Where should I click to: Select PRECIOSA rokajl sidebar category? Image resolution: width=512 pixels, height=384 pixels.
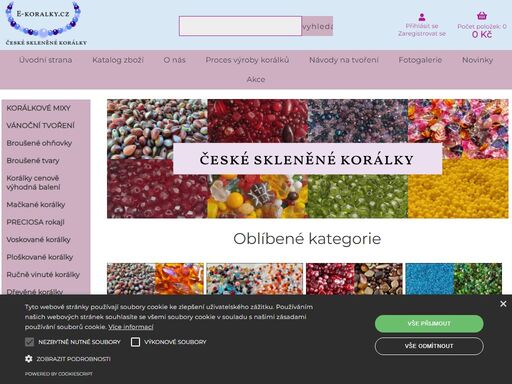pyautogui.click(x=35, y=222)
